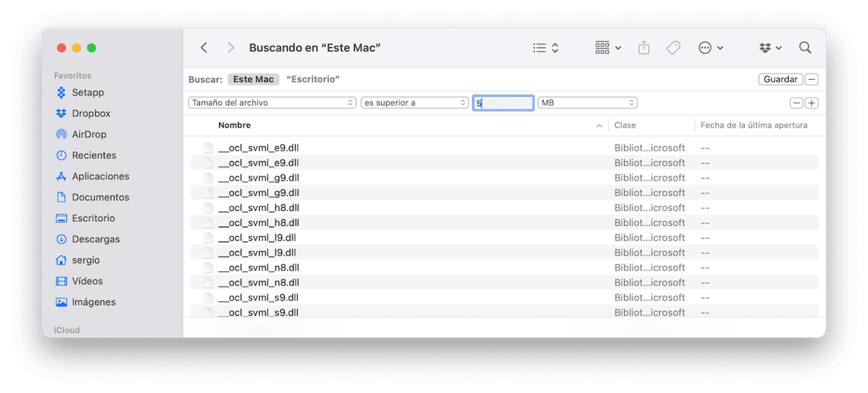868x393 pixels.
Task: Select the "Este Mac" search scope
Action: click(253, 79)
